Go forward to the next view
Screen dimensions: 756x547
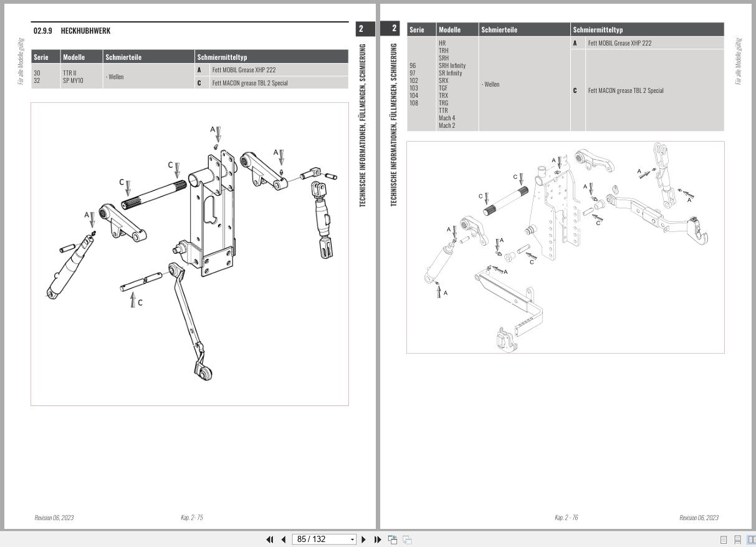coord(406,539)
